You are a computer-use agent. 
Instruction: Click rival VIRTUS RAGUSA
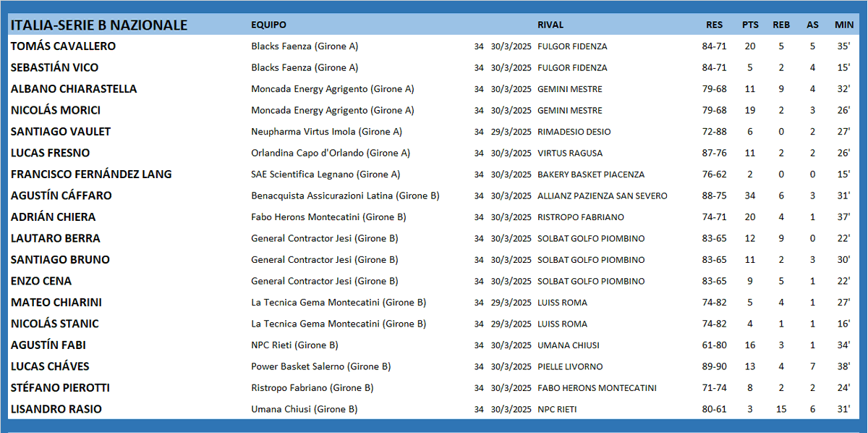(x=570, y=154)
